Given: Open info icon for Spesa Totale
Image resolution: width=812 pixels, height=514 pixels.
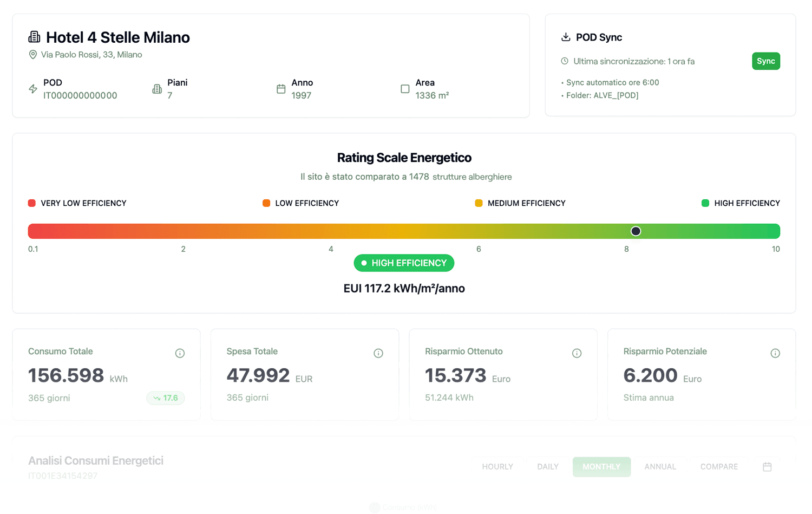Looking at the screenshot, I should point(378,353).
